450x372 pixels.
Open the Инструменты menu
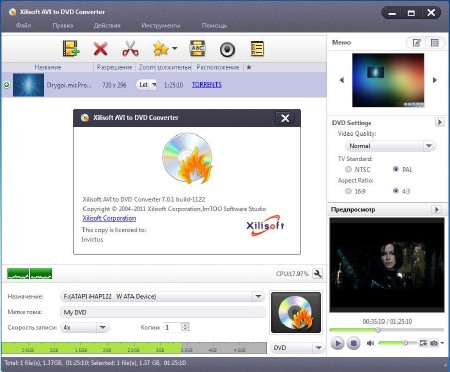[x=161, y=25]
